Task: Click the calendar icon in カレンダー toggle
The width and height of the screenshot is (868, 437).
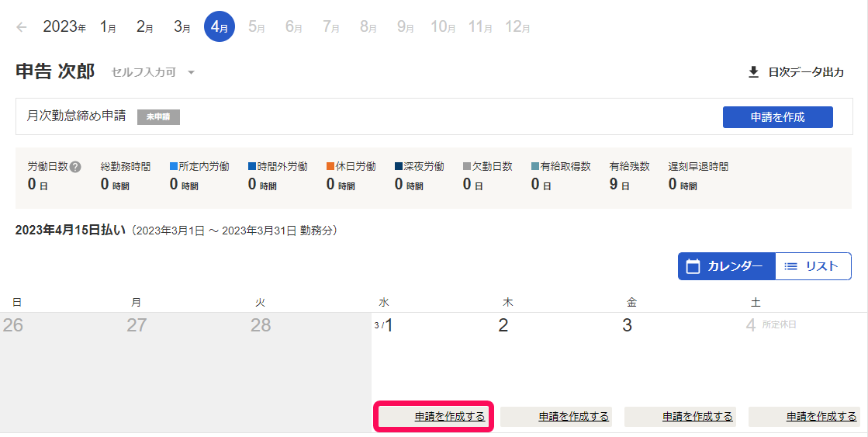Action: click(694, 266)
